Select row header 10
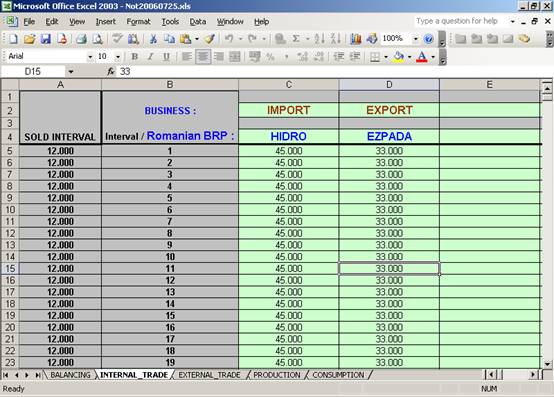This screenshot has height=397, width=554. 10,210
